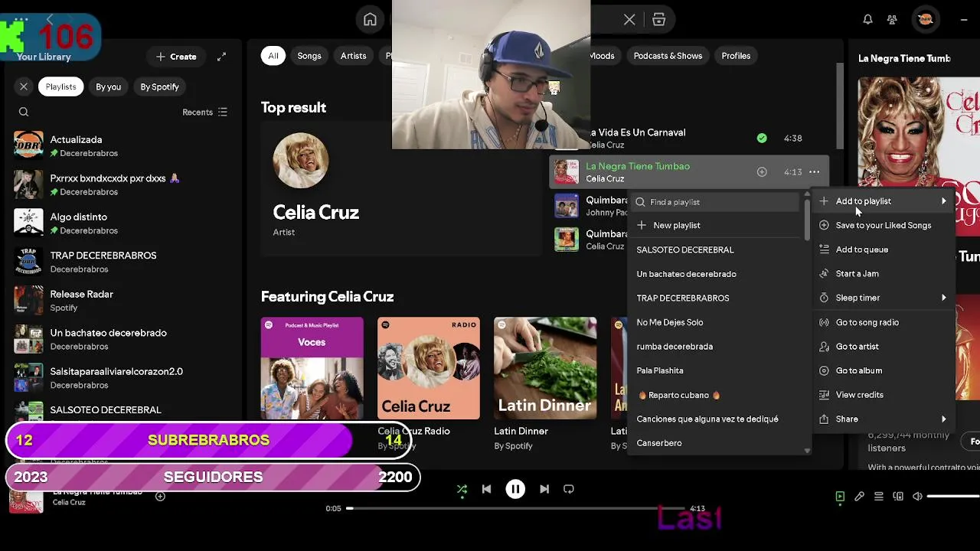This screenshot has height=551, width=980.
Task: Open the Release Radar playlist
Action: pyautogui.click(x=122, y=301)
